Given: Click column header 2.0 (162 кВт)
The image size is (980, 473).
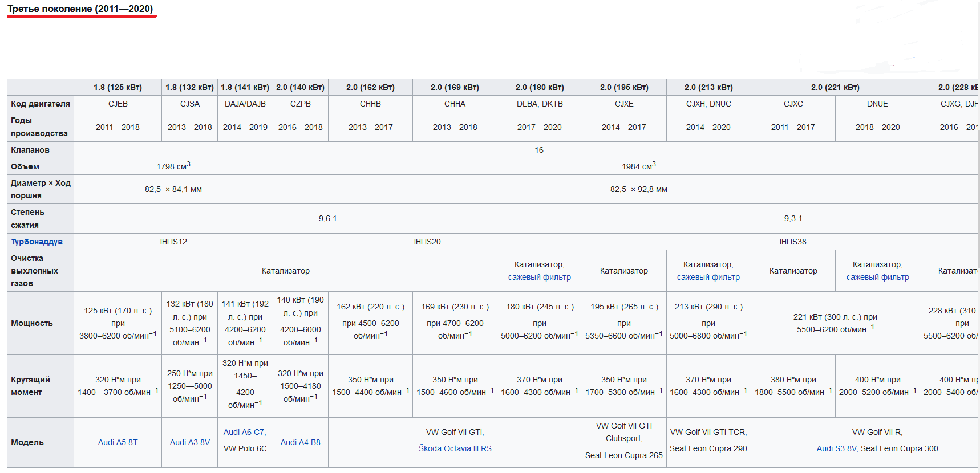Looking at the screenshot, I should pyautogui.click(x=370, y=87).
